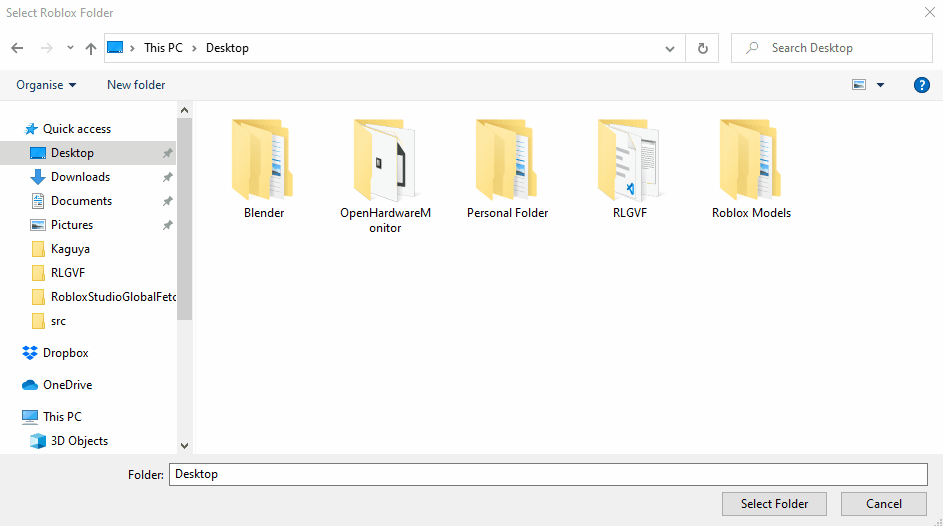Open the RLGVF folder in sidebar
The height and width of the screenshot is (526, 943).
tap(68, 273)
